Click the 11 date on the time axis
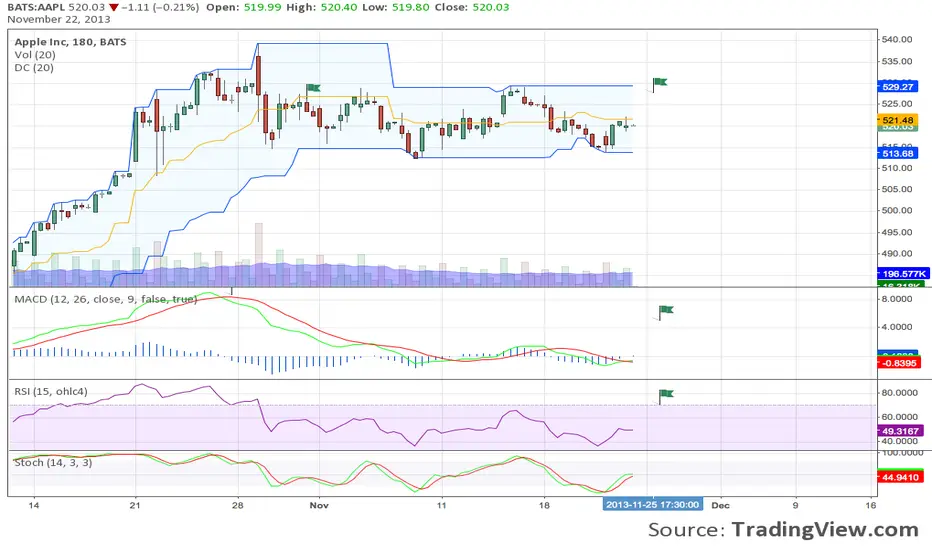 click(x=441, y=505)
